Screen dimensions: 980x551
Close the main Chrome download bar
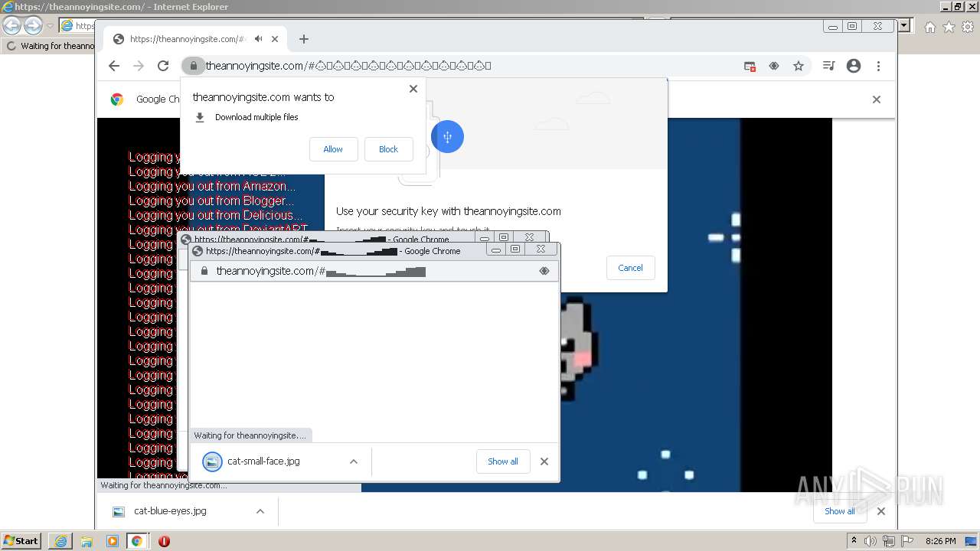pos(881,511)
